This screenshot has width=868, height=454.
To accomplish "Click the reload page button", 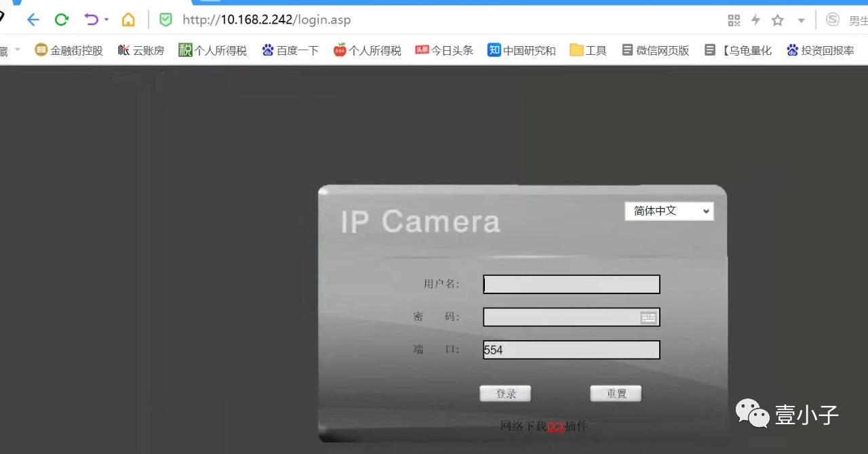I will 61,20.
